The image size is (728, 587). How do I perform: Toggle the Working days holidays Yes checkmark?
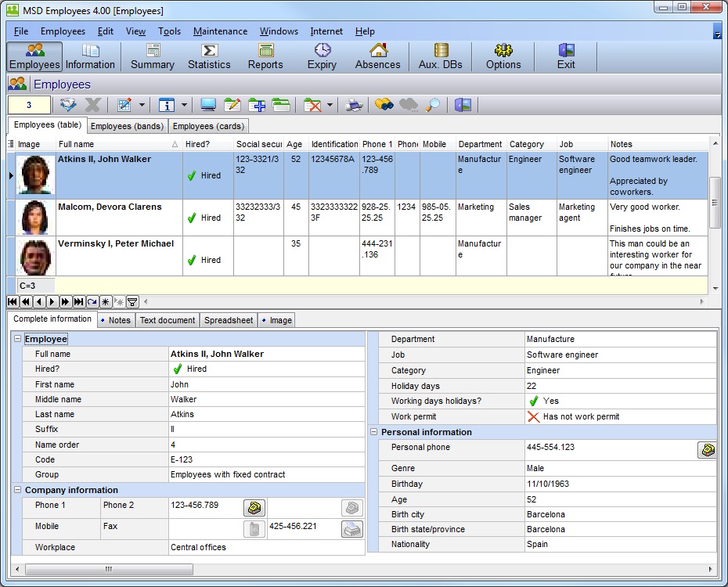[534, 401]
